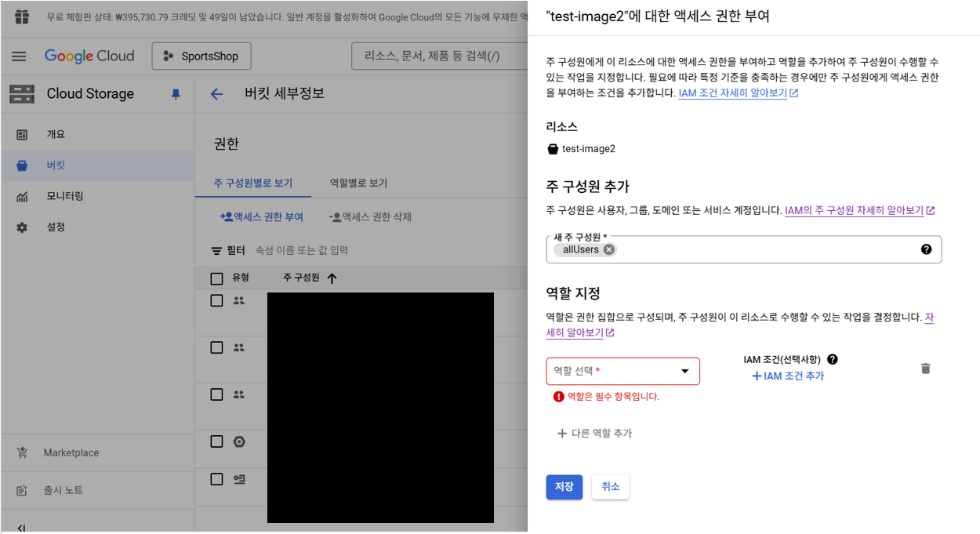
Task: Open the 버킷 sidebar item
Action: click(x=97, y=165)
